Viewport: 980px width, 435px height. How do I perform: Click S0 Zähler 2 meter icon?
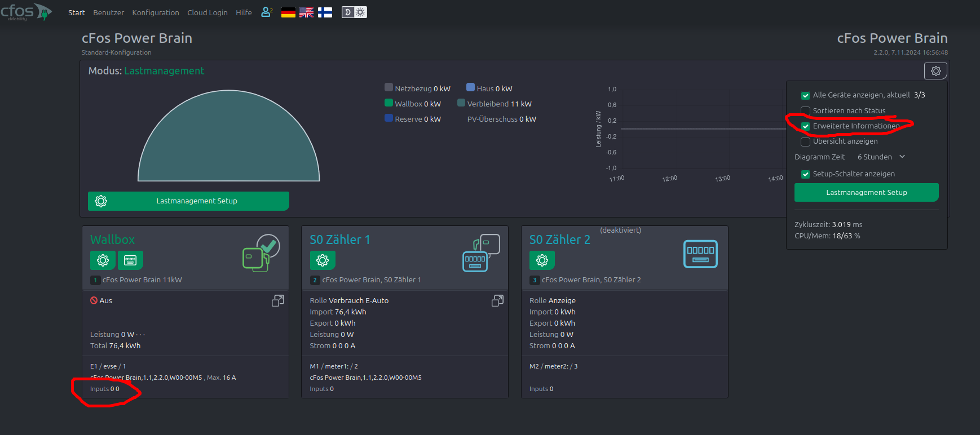(700, 254)
